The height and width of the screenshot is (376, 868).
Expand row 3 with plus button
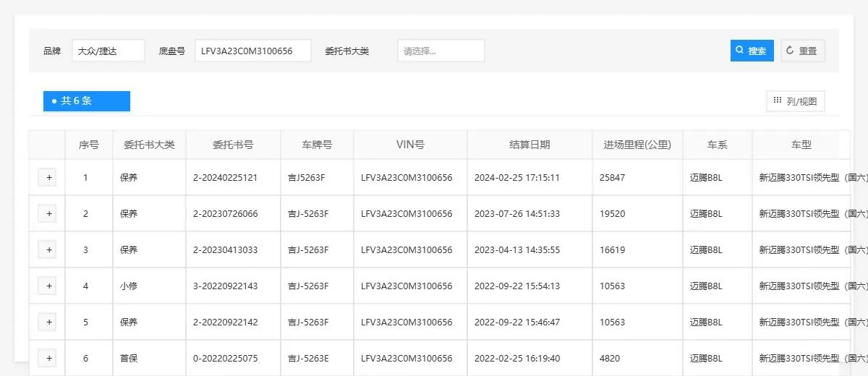[x=47, y=250]
